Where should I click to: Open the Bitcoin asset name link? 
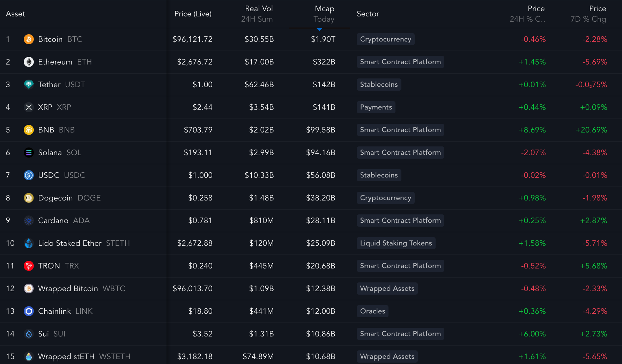(50, 39)
